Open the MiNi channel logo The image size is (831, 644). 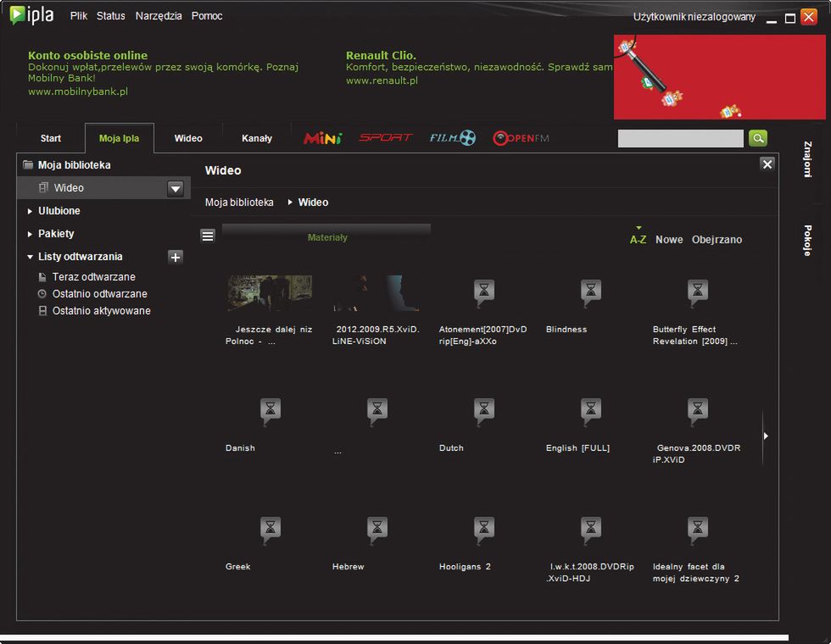(x=323, y=138)
